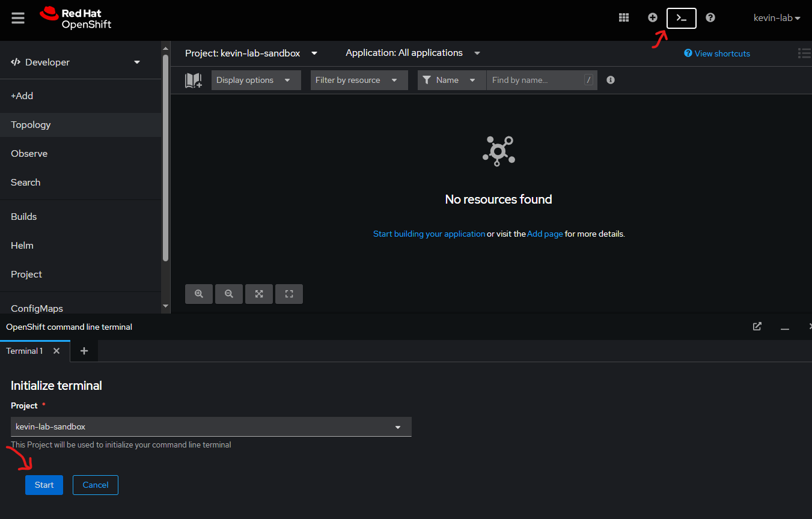This screenshot has height=519, width=812.
Task: Click Start building your application link
Action: pyautogui.click(x=429, y=234)
